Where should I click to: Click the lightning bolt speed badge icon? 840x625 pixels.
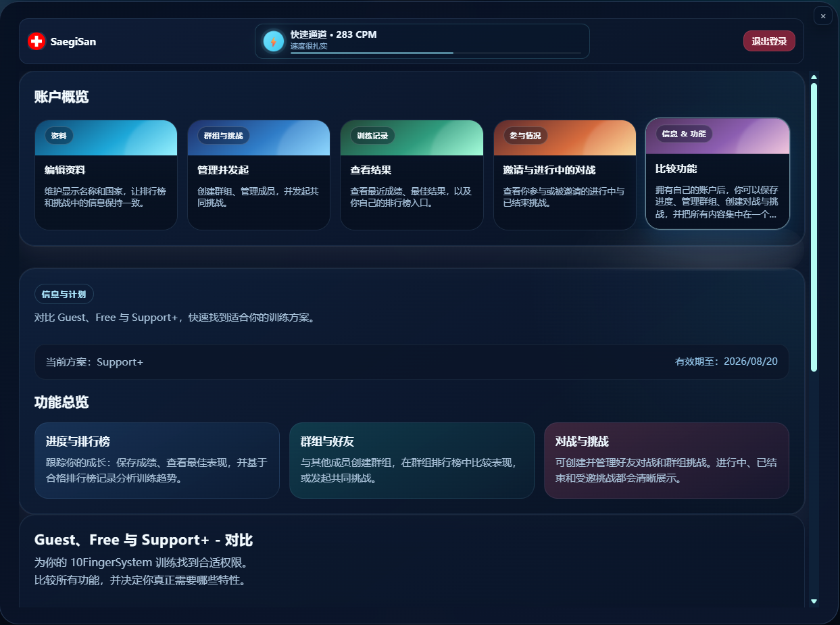[x=274, y=41]
